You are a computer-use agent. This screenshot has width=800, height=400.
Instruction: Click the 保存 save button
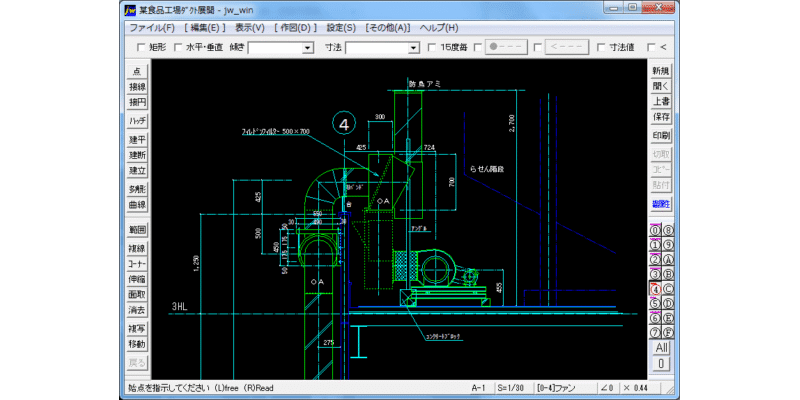click(661, 117)
